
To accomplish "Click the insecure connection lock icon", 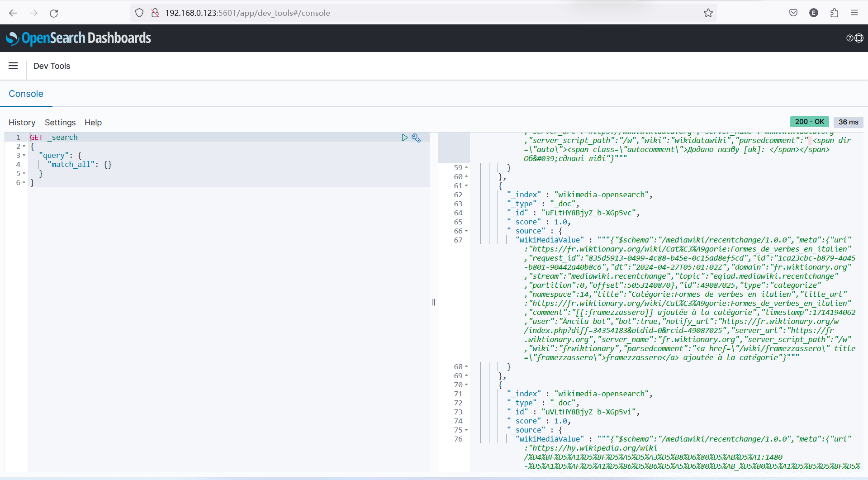I will [155, 13].
